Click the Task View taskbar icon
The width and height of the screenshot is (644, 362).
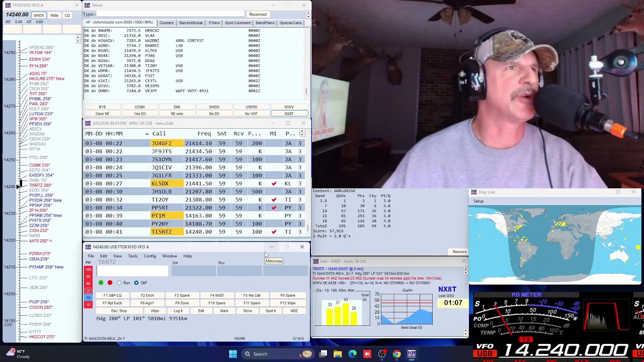(323, 354)
